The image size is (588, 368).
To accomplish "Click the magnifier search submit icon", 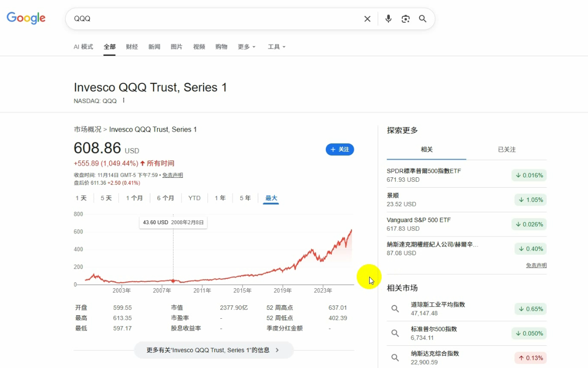I will click(x=422, y=19).
